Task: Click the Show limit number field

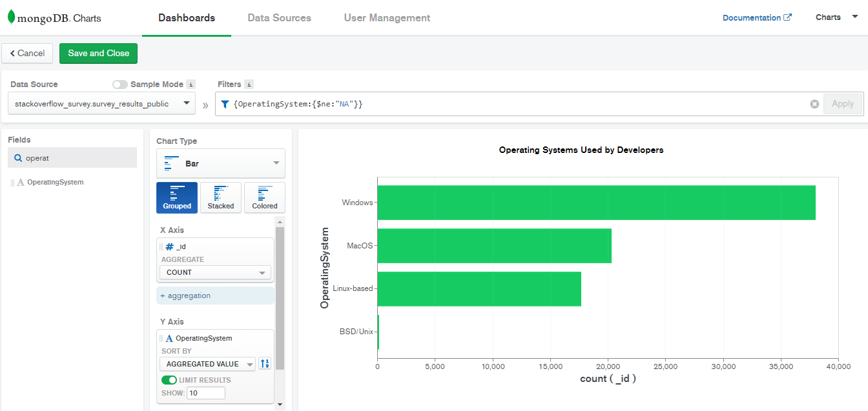Action: coord(205,393)
